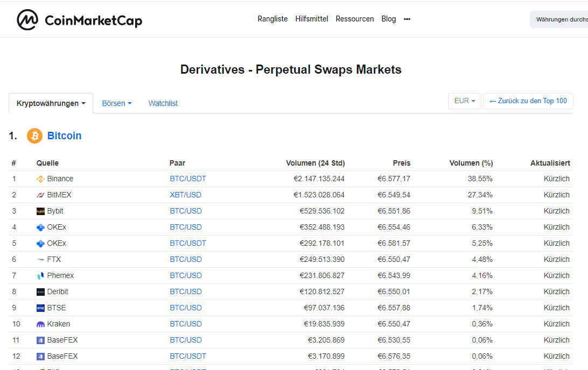Screen dimensions: 588x370
Task: Open the FTX BTC/USD pair link
Action: tap(186, 260)
